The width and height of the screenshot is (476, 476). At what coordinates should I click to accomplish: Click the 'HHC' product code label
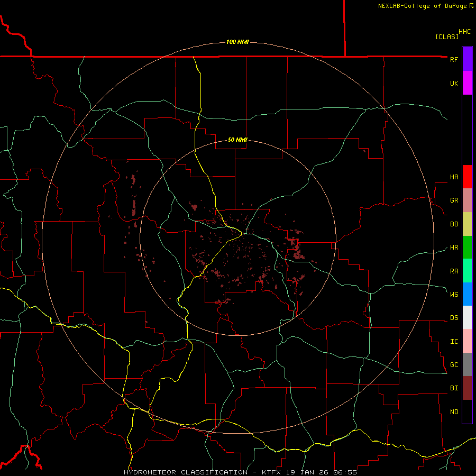(464, 32)
